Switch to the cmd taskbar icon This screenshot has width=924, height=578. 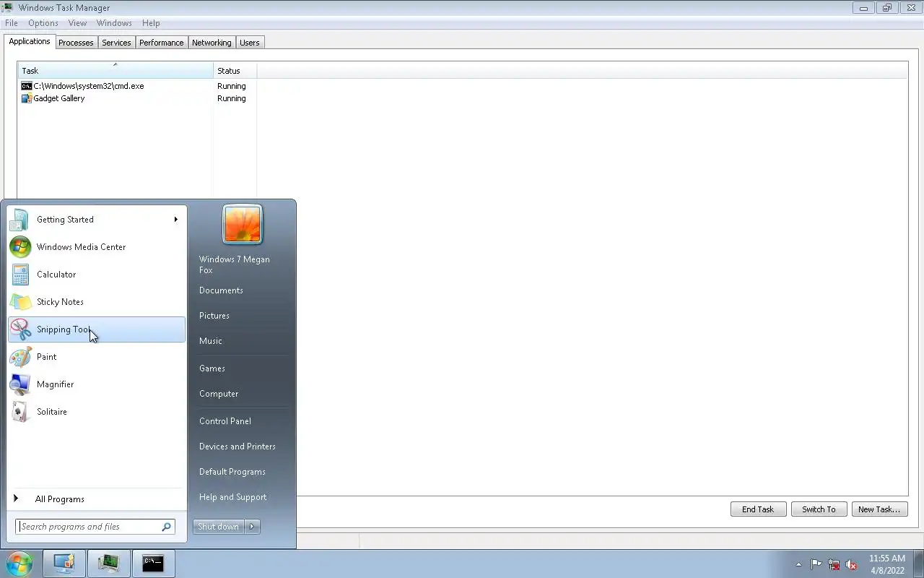click(153, 564)
